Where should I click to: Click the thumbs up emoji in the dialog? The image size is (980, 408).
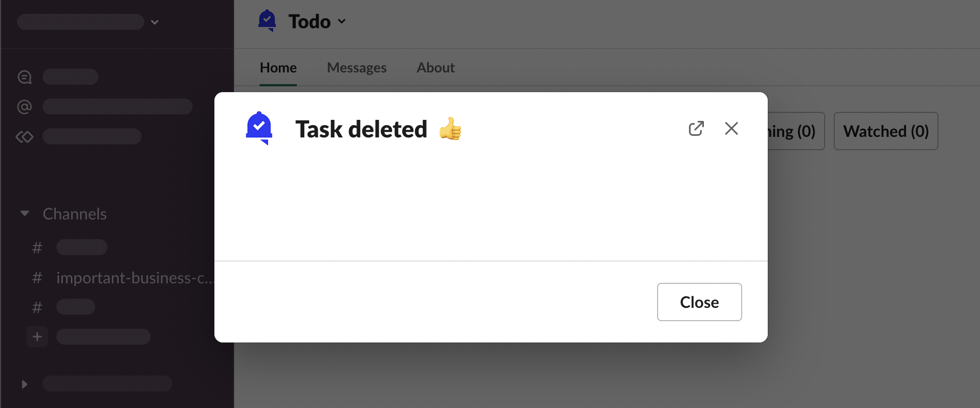click(450, 129)
